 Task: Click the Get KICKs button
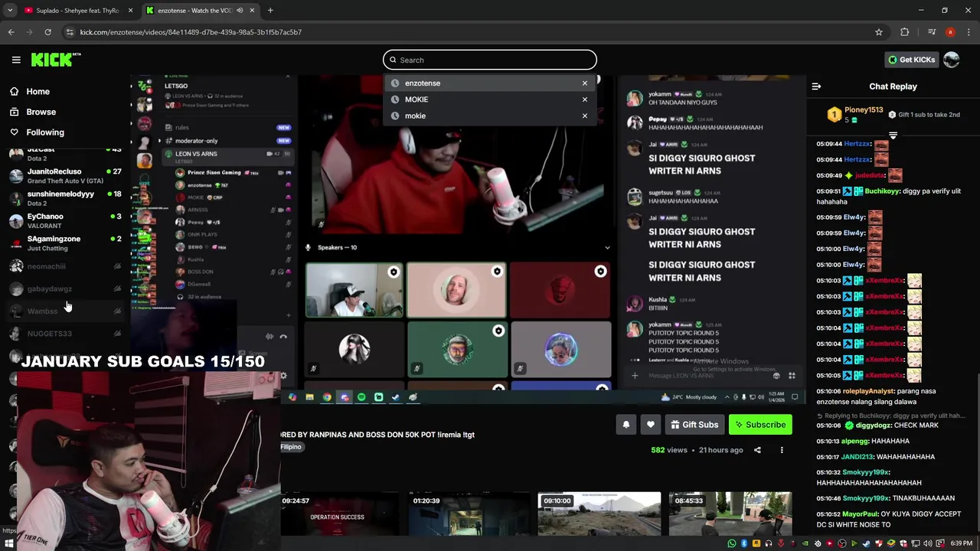tap(911, 60)
